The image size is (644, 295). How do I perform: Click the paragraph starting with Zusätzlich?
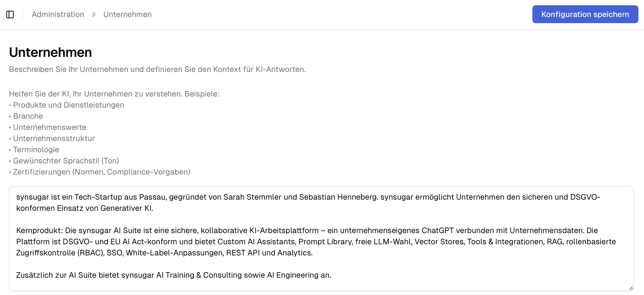(173, 275)
